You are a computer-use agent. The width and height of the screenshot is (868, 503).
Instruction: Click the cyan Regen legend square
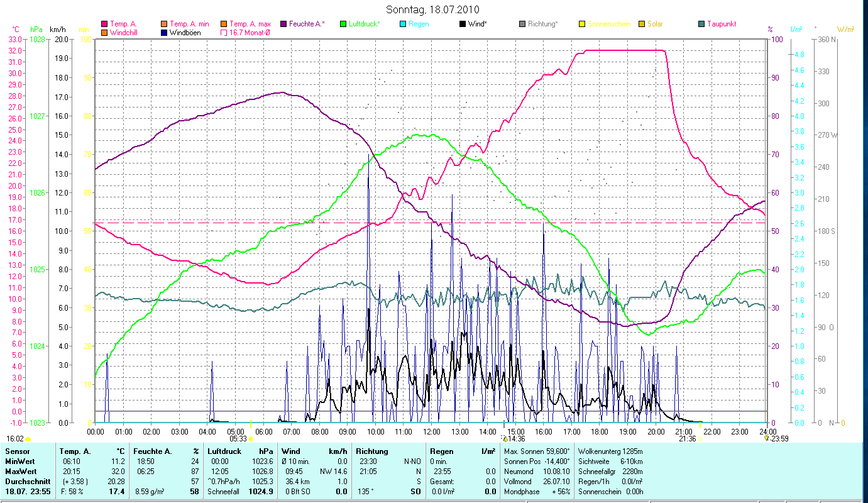pyautogui.click(x=403, y=25)
